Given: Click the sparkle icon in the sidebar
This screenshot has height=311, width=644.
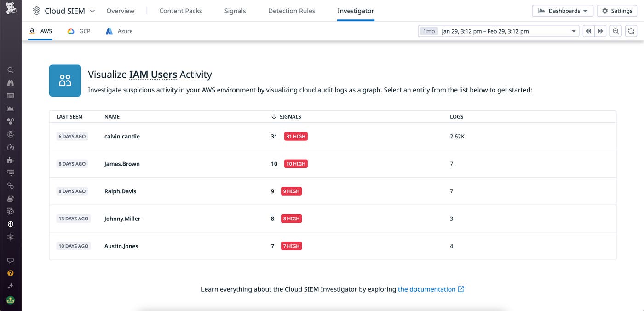Looking at the screenshot, I should coord(11,286).
